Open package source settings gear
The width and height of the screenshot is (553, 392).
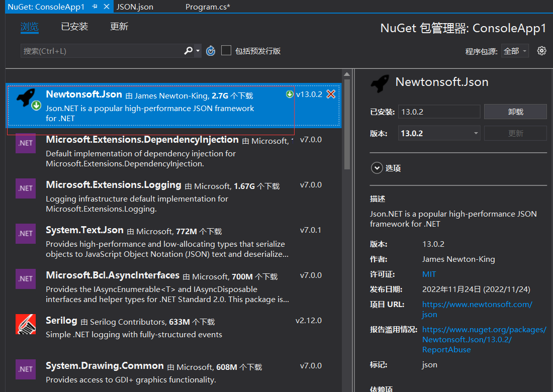click(x=542, y=51)
